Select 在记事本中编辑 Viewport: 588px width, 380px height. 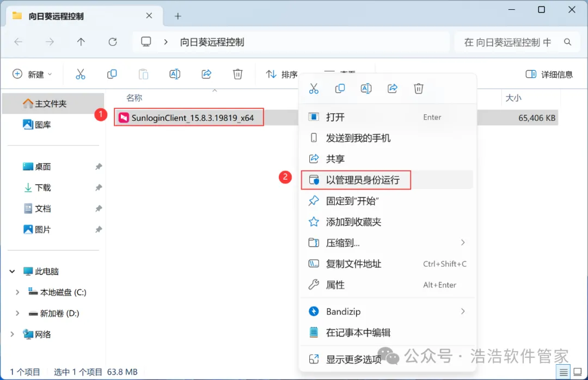tap(388, 332)
